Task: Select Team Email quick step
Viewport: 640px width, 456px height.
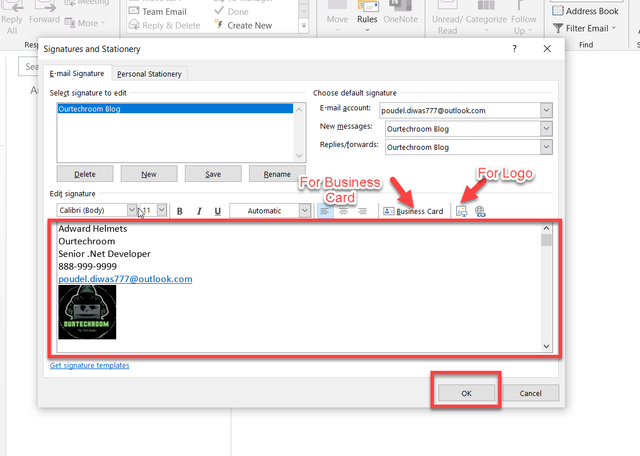Action: (158, 11)
